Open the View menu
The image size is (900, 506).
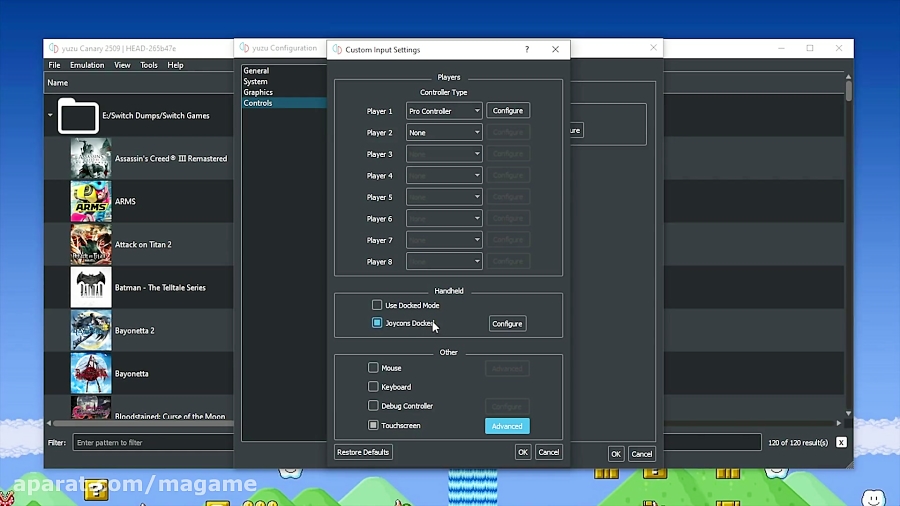click(122, 65)
